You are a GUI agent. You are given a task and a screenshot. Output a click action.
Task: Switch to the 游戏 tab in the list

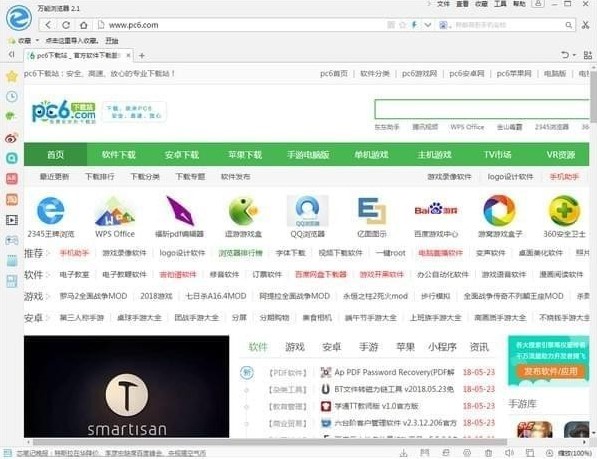(x=295, y=347)
